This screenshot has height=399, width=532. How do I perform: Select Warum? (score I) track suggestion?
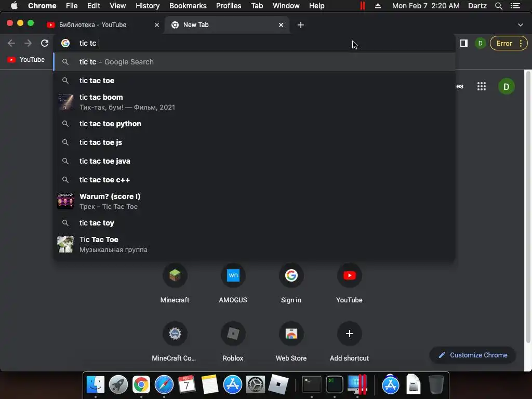[x=254, y=201]
